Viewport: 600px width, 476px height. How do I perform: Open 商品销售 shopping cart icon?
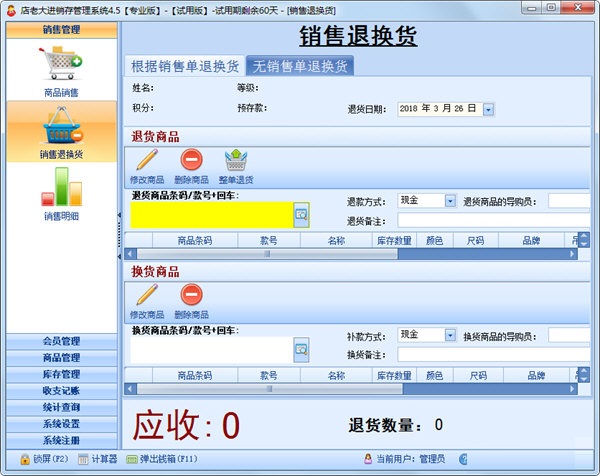pos(61,63)
